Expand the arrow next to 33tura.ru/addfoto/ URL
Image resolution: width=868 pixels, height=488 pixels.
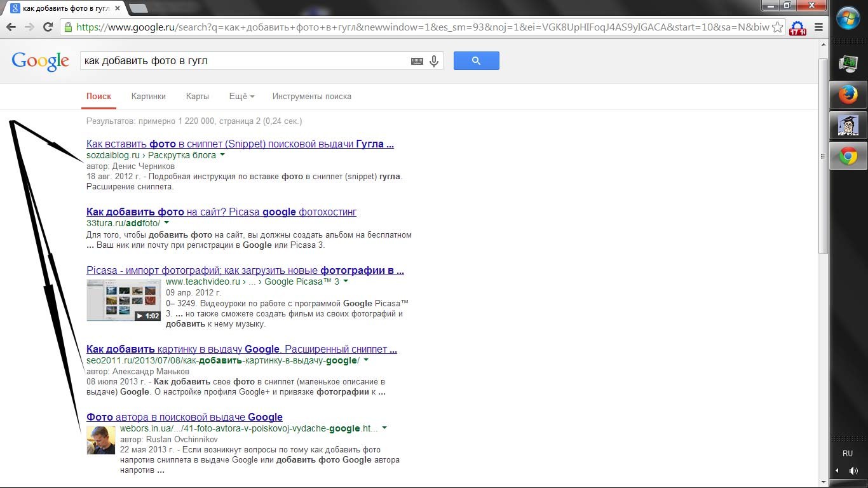(x=166, y=223)
